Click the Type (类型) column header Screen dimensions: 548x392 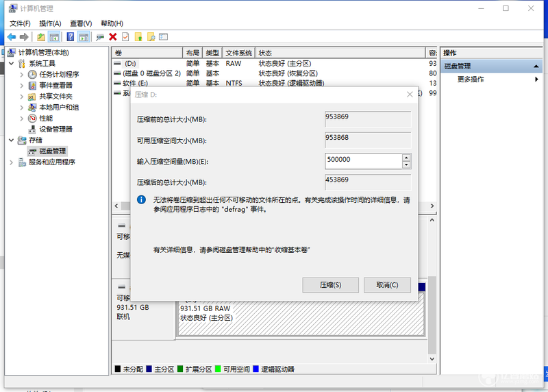[x=212, y=53]
